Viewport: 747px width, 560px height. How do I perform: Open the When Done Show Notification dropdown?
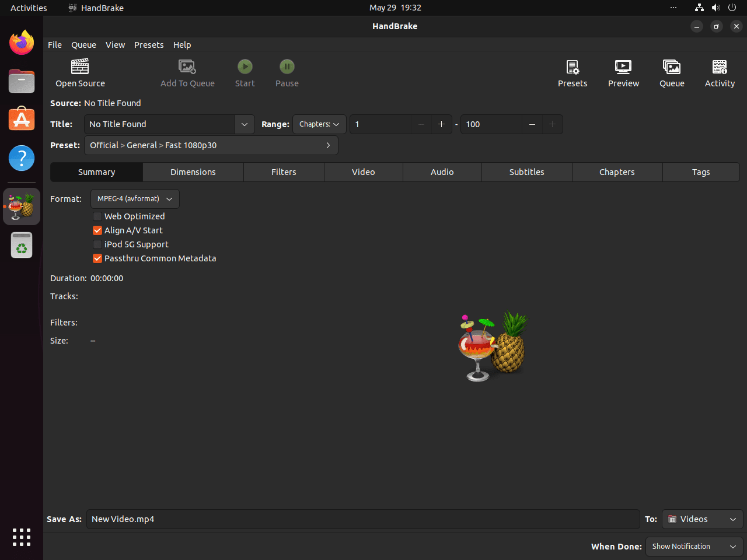point(694,547)
